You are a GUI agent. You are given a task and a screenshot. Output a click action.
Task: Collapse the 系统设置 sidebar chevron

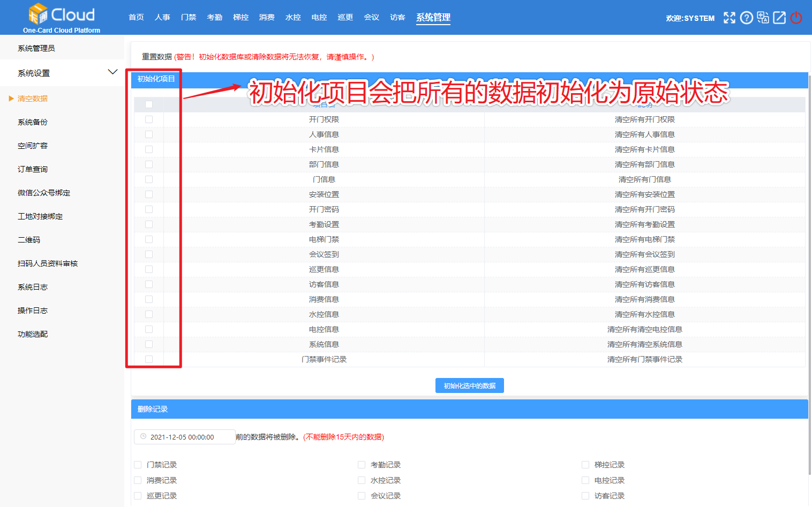pos(112,71)
